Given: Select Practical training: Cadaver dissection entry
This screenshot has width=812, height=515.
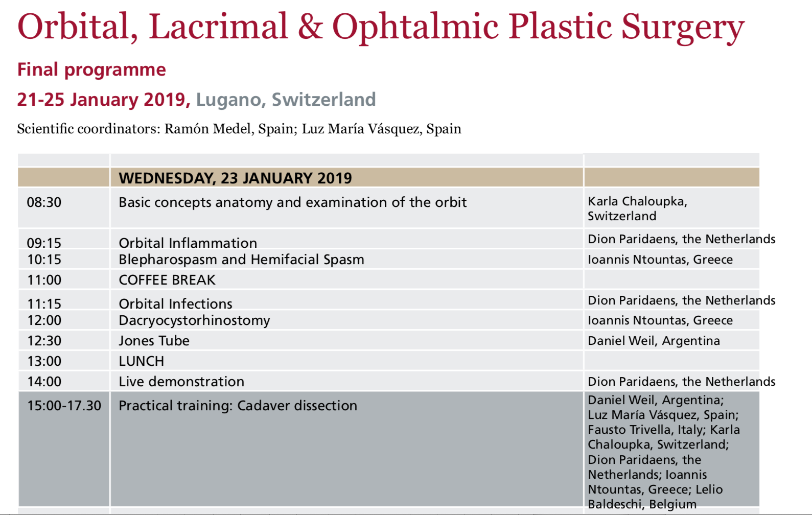Looking at the screenshot, I should point(238,406).
